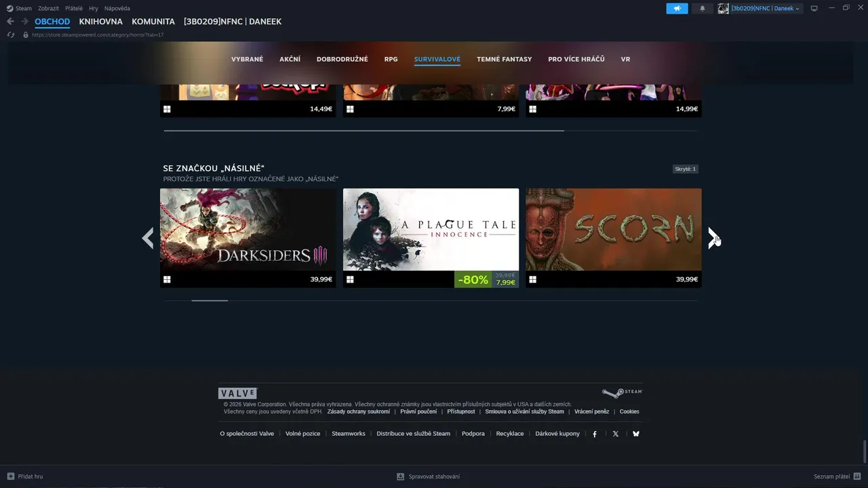Click the 14,49€ price in the upper row

click(321, 108)
